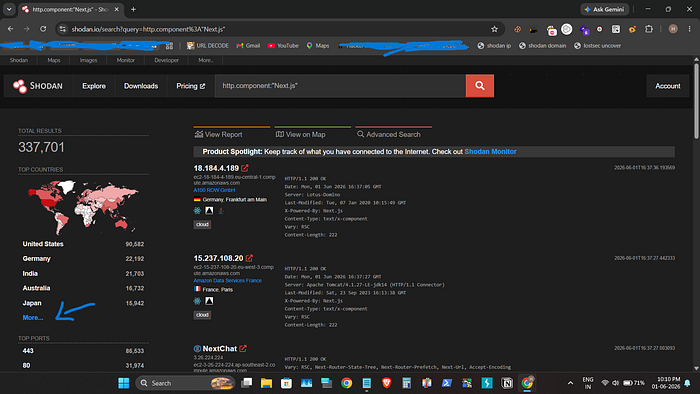Expand More... under Top Countries
The height and width of the screenshot is (394, 700).
pyautogui.click(x=33, y=318)
